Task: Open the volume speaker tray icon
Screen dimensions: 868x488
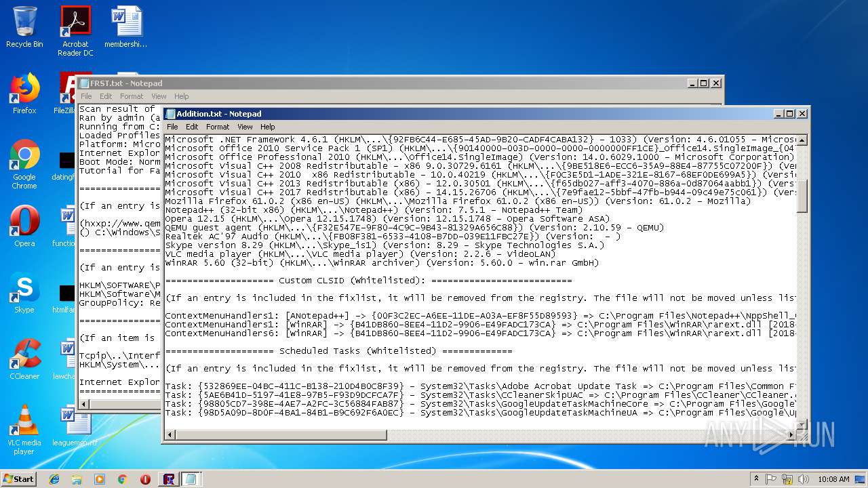Action: 804,479
